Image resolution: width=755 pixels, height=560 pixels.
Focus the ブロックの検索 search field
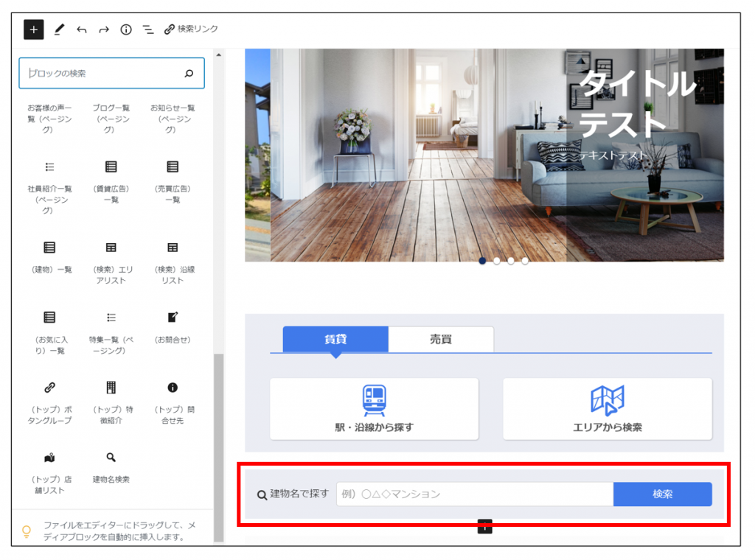coord(103,74)
